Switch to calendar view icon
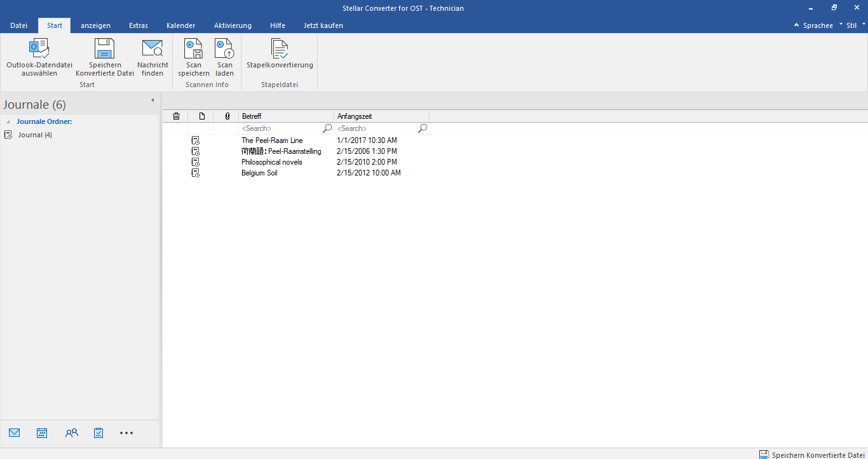 tap(42, 433)
